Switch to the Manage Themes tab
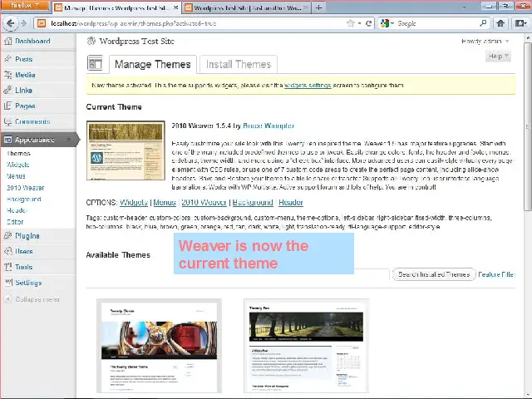This screenshot has width=532, height=399. (x=153, y=65)
